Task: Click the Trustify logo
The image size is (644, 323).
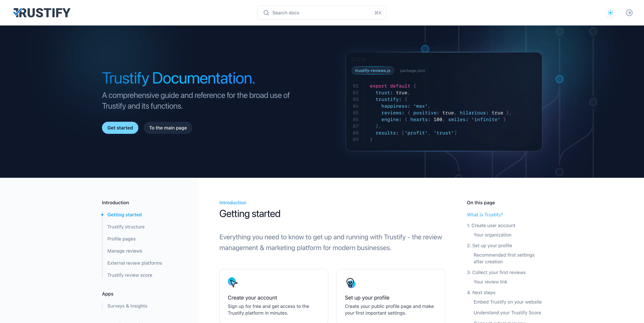Action: (x=41, y=13)
